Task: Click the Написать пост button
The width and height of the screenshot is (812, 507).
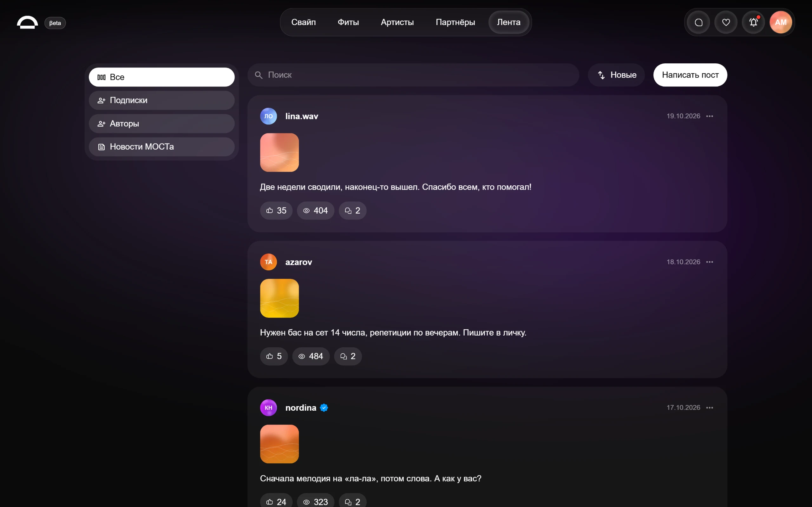Action: click(690, 75)
